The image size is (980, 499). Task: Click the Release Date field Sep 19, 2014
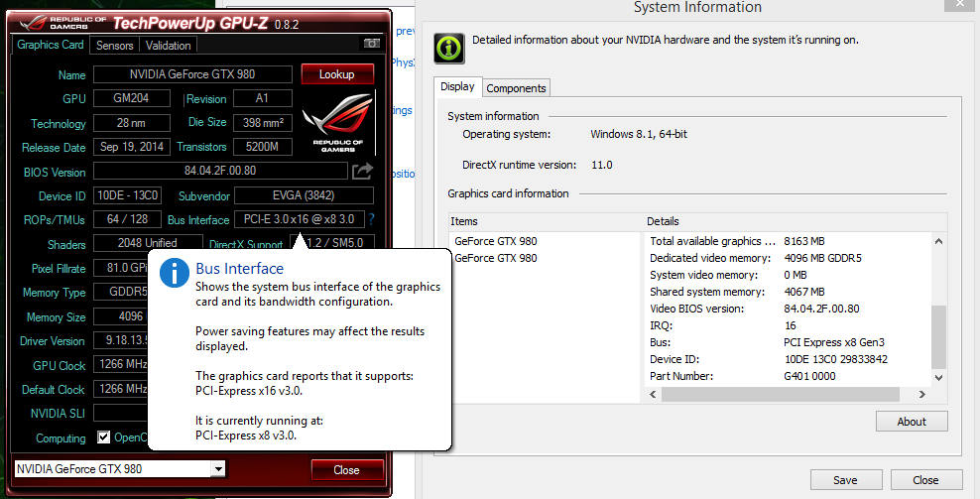click(x=131, y=146)
